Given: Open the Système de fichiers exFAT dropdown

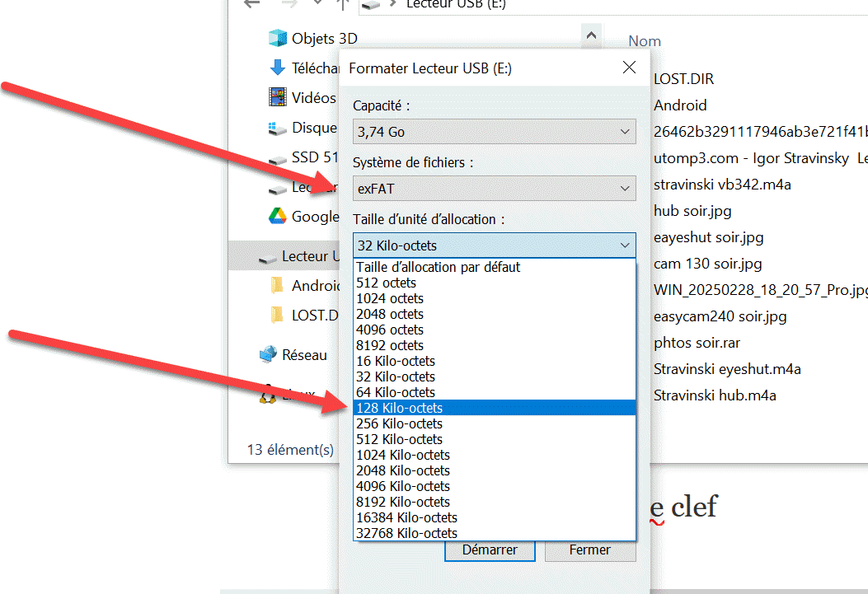Looking at the screenshot, I should 494,189.
